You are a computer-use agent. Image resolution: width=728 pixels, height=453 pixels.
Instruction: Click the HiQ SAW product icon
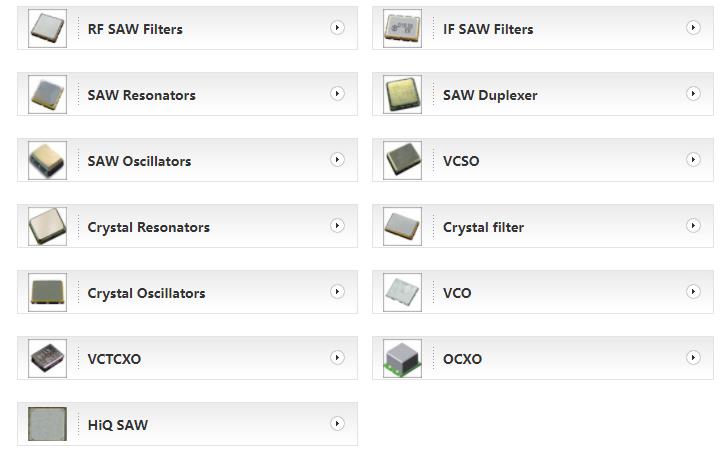(x=47, y=425)
